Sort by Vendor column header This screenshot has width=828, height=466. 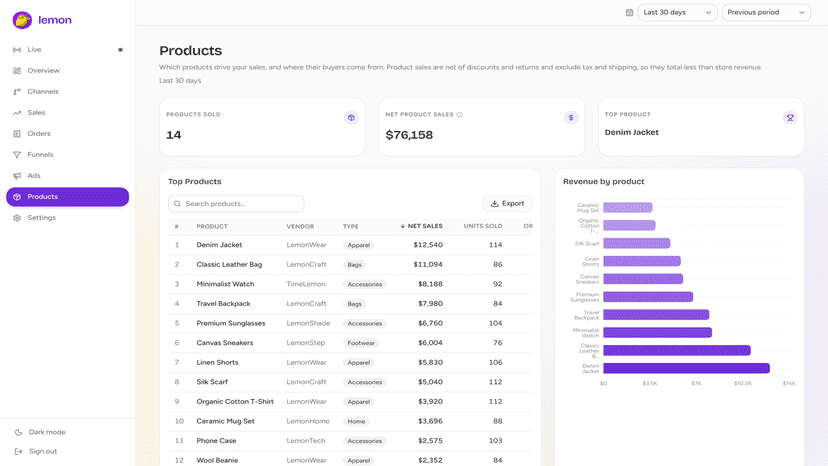pyautogui.click(x=300, y=227)
